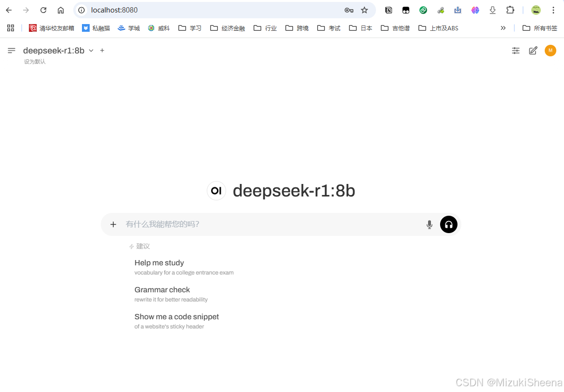Choose the Grammar check suggestion
Viewport: 564px width, 392px height.
point(171,294)
